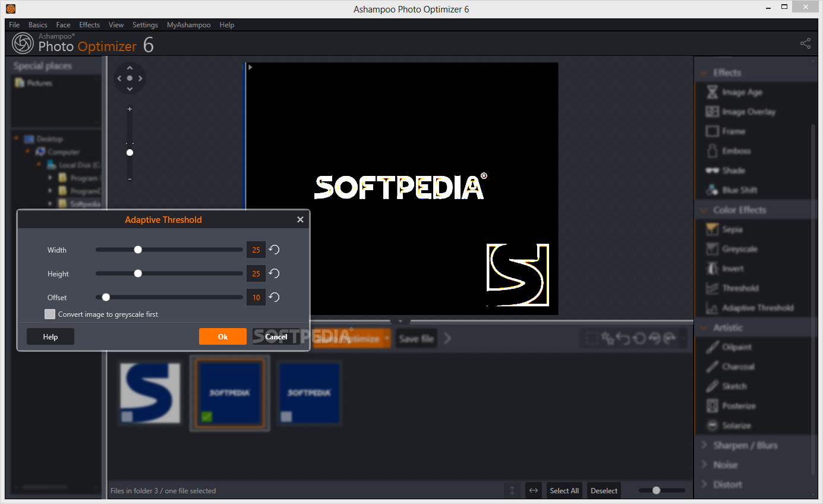This screenshot has height=504, width=823.
Task: Click the Blue Shift effect icon
Action: [712, 190]
